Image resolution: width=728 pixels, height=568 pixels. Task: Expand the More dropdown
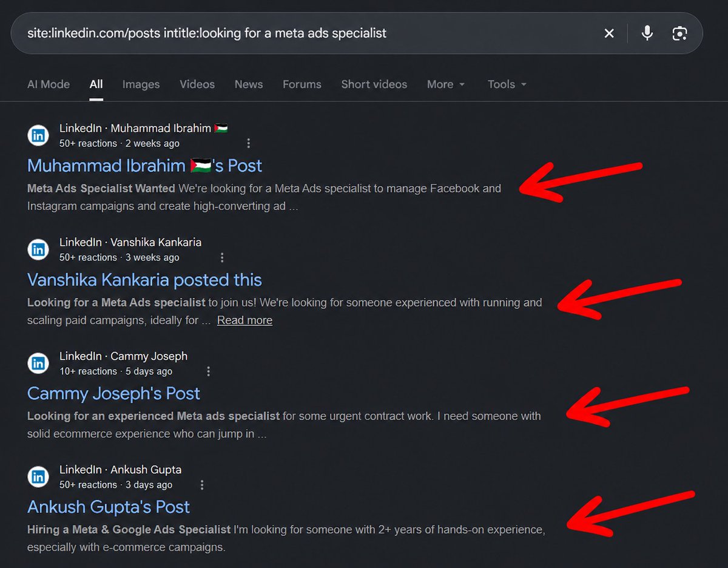[x=446, y=84]
